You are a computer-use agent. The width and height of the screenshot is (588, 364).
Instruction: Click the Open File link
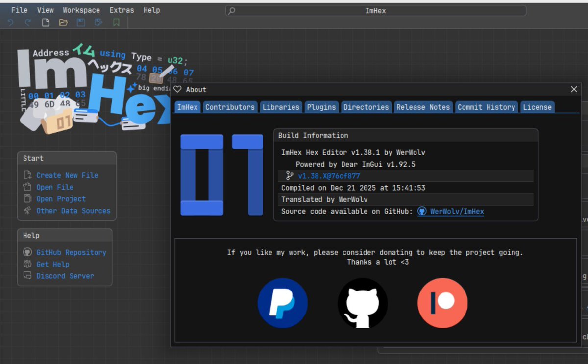55,187
